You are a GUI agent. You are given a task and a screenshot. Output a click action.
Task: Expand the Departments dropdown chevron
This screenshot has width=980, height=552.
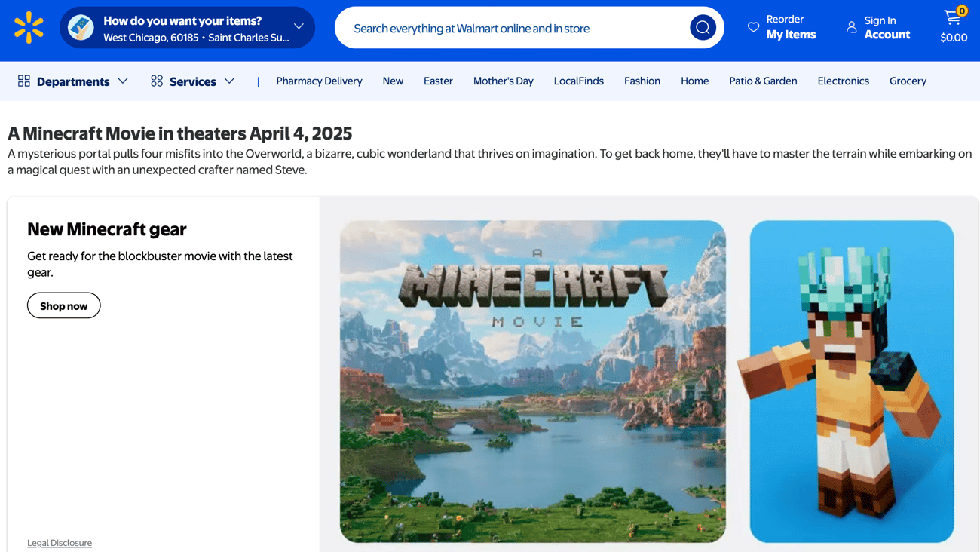(x=124, y=81)
